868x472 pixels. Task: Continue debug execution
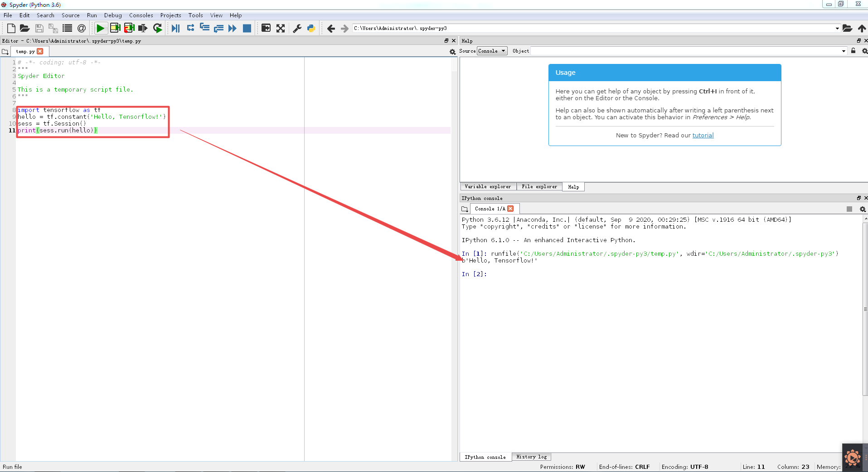click(x=233, y=28)
